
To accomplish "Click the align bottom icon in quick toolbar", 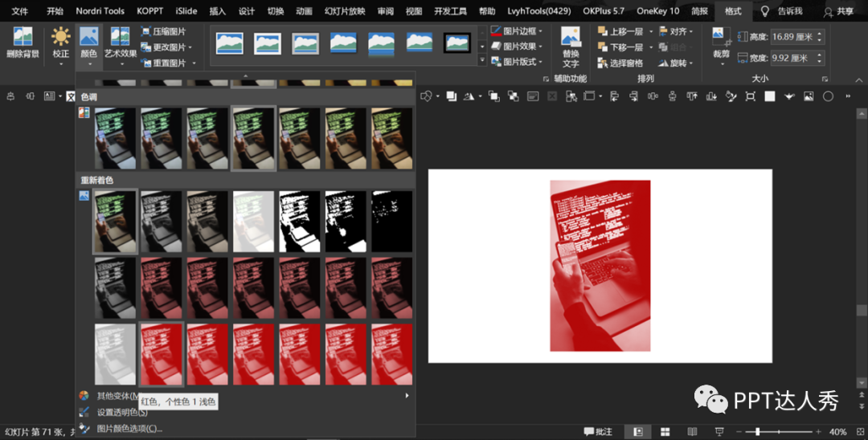I will [711, 96].
